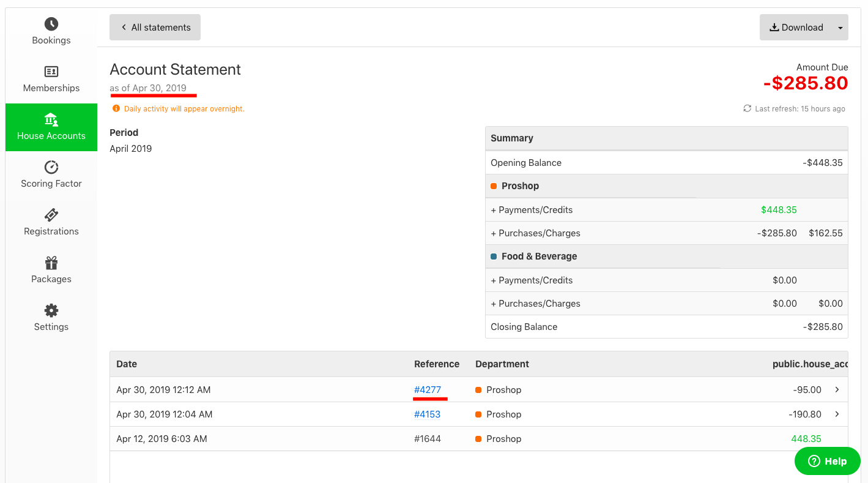
Task: Click the Food & Beverage blue swatch
Action: [x=494, y=256]
